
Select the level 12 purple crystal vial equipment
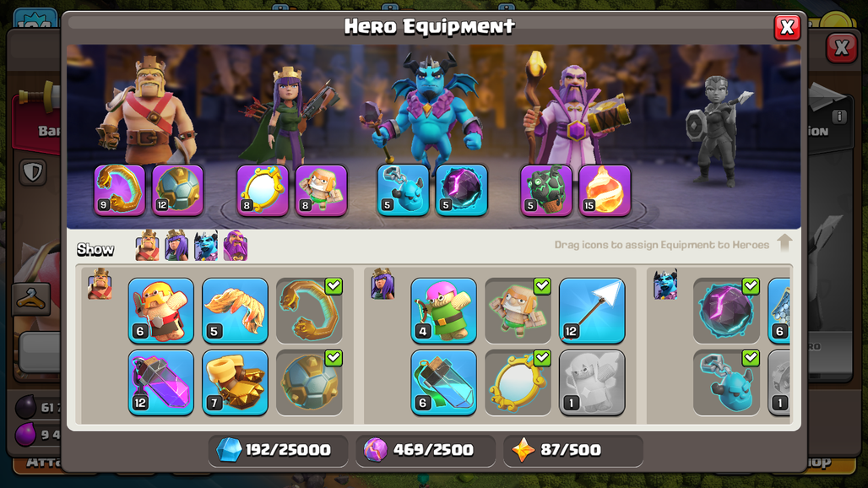161,382
